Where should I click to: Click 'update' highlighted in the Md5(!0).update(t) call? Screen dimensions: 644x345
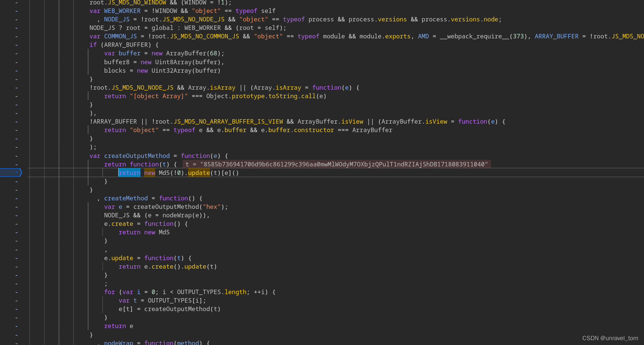(199, 173)
